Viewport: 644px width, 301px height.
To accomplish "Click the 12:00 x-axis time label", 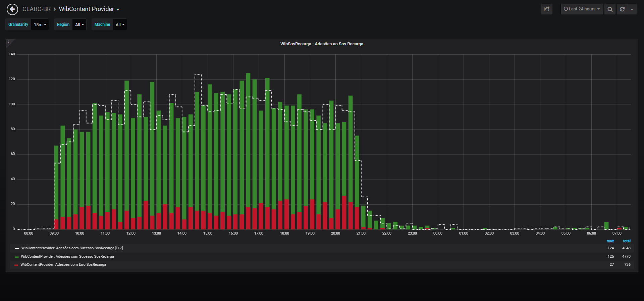I will 131,233.
